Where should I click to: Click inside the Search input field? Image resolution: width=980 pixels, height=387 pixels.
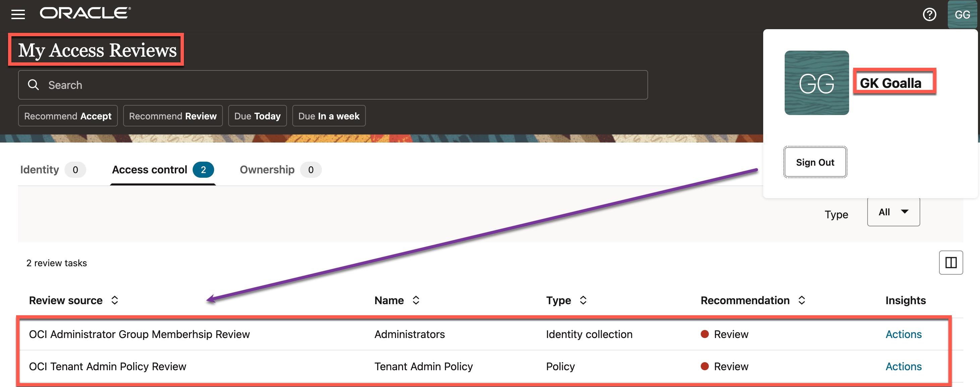click(x=342, y=85)
